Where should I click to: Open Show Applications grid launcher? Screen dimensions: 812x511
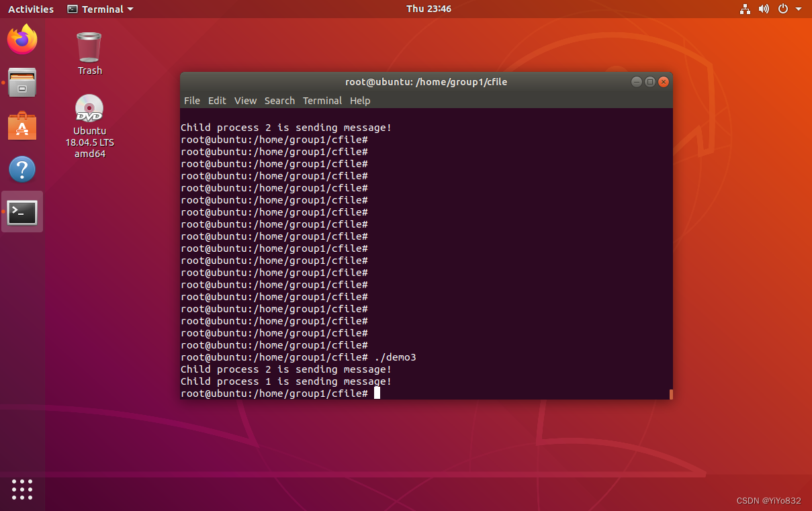coord(22,490)
